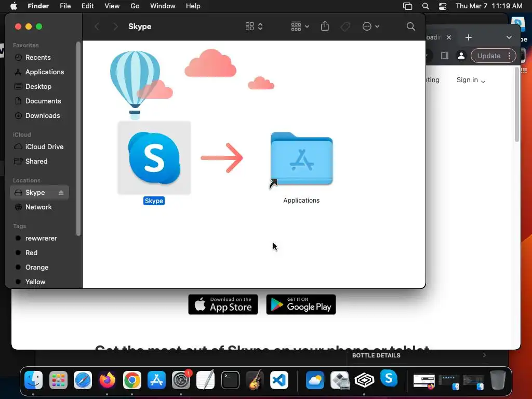This screenshot has width=532, height=399.
Task: Go back in Finder history
Action: [97, 26]
